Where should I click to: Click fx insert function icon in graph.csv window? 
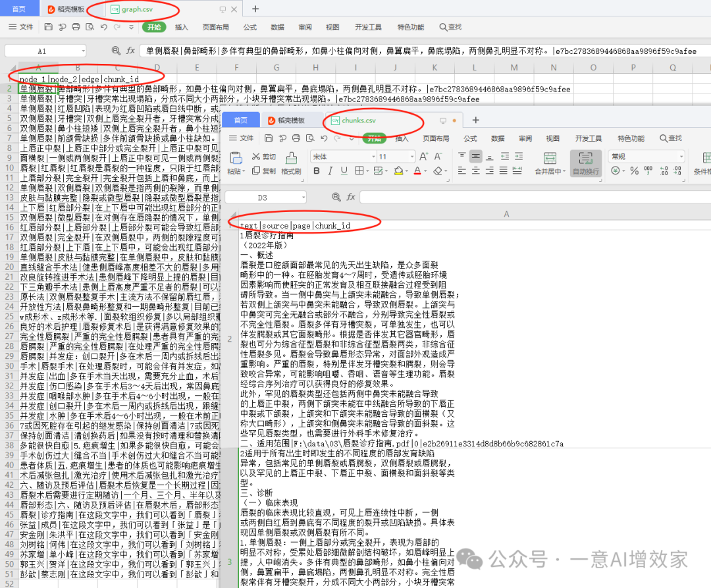click(x=130, y=51)
